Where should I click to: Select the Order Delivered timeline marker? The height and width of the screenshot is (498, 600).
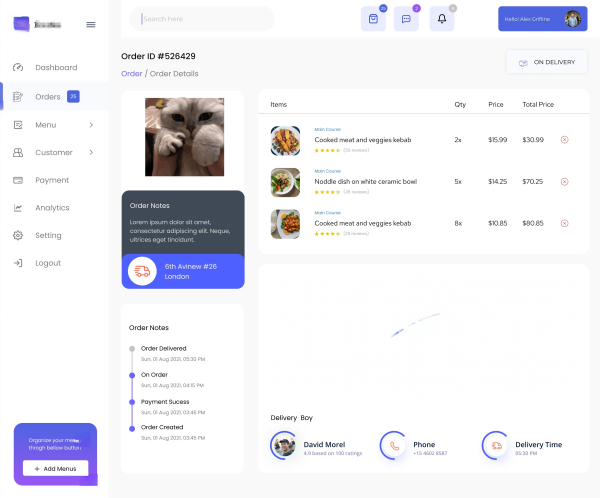(x=132, y=349)
